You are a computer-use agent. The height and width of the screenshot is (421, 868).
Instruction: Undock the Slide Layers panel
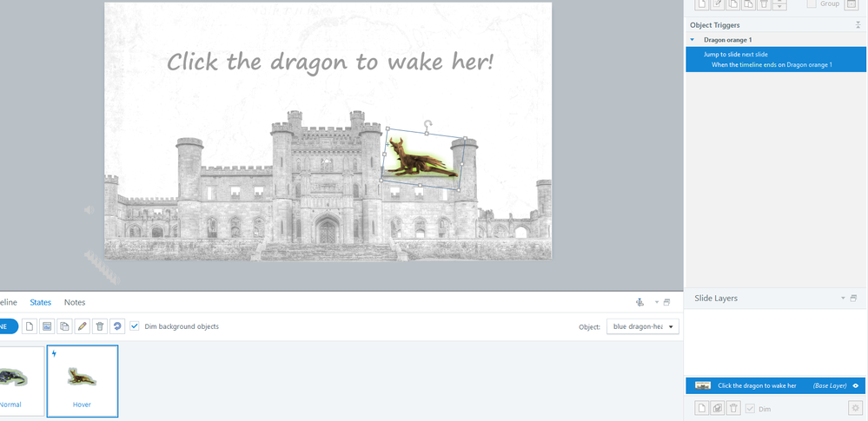pyautogui.click(x=853, y=299)
